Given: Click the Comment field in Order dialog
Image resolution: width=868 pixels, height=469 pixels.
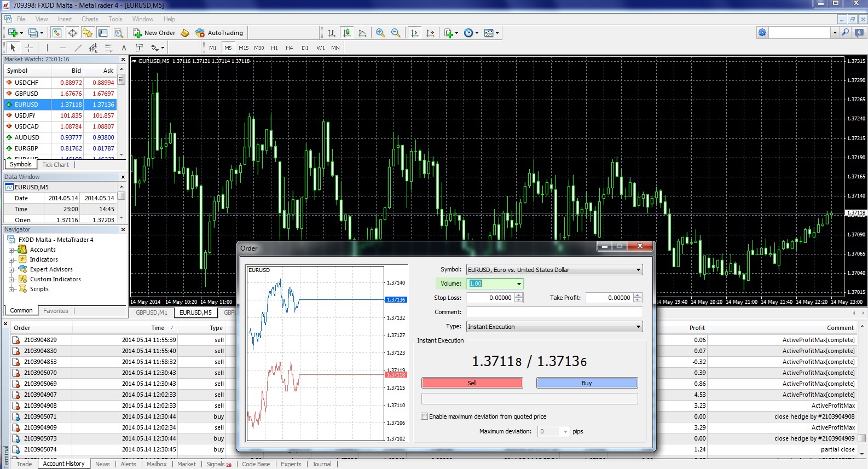Looking at the screenshot, I should pos(554,312).
